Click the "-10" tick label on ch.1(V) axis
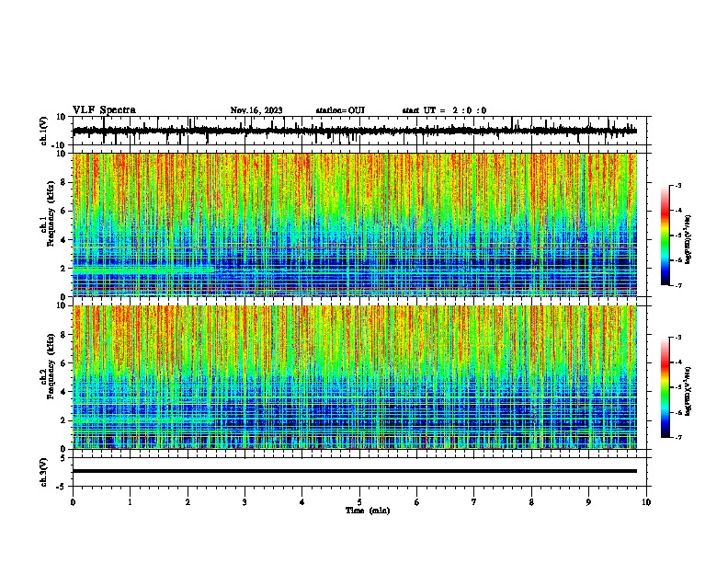 tap(59, 145)
